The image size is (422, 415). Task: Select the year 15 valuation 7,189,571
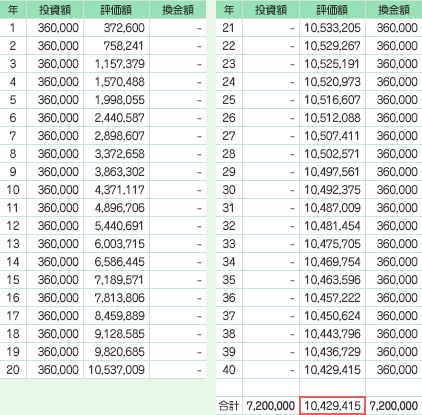point(120,280)
